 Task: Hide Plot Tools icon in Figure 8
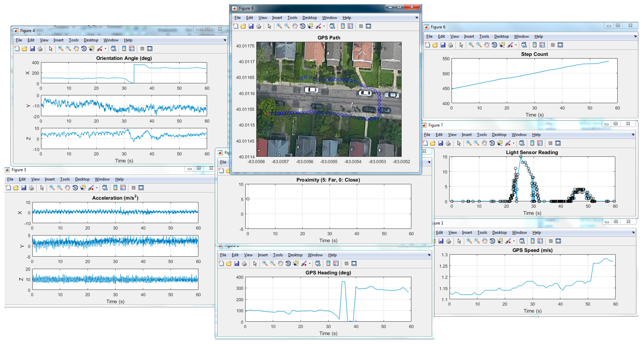pyautogui.click(x=361, y=26)
